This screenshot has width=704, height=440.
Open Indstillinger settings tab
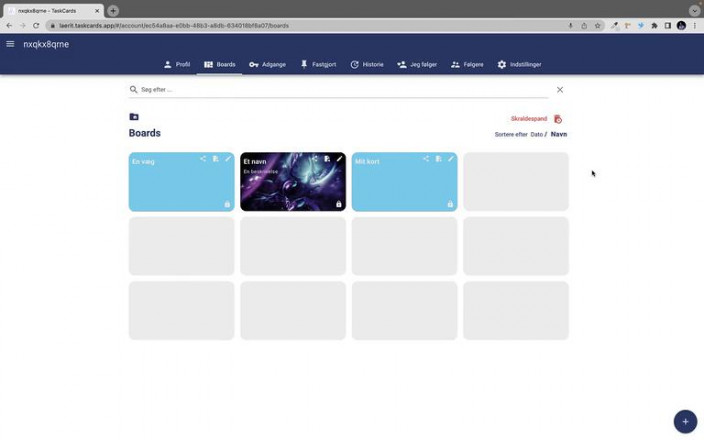[519, 64]
